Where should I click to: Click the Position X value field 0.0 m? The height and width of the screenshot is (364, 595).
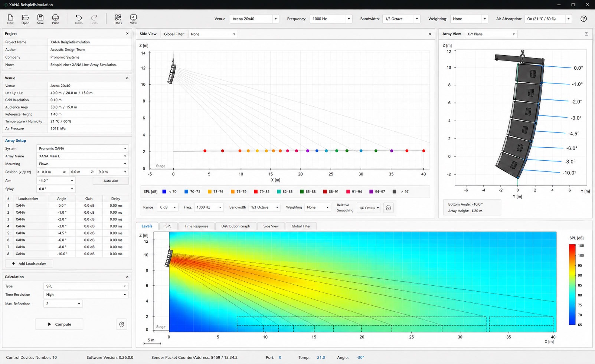50,172
